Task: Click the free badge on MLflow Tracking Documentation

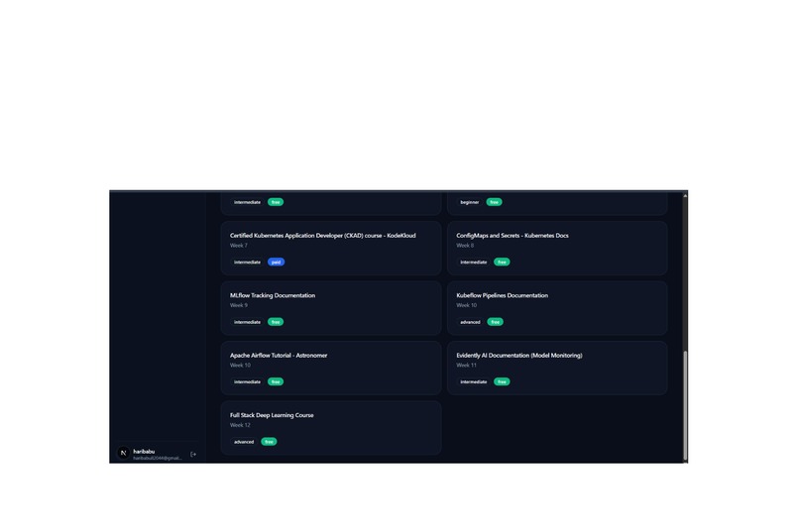Action: pyautogui.click(x=276, y=322)
